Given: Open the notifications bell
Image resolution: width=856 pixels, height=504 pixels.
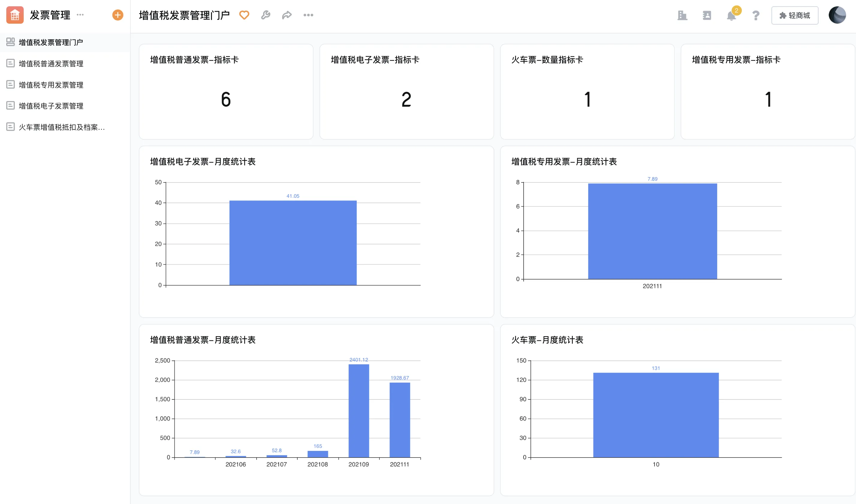Looking at the screenshot, I should (731, 16).
